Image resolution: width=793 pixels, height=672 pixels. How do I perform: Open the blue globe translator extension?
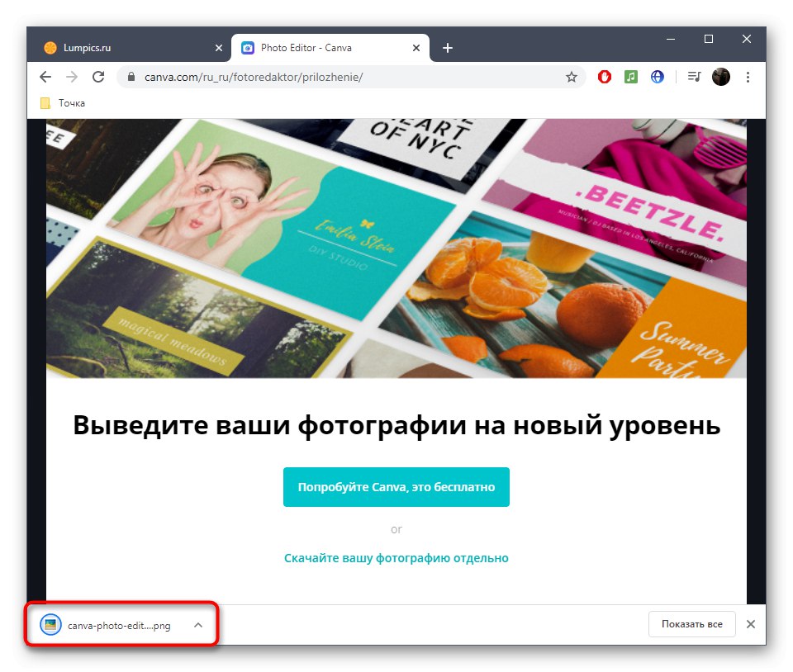tap(658, 77)
